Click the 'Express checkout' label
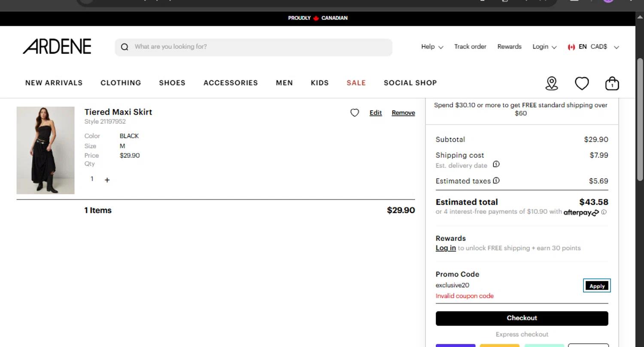 pos(522,334)
